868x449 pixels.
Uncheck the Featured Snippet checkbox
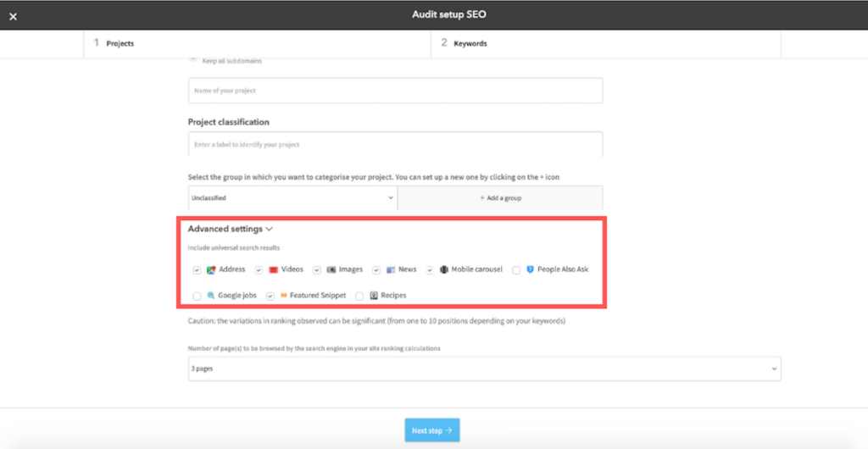click(x=270, y=297)
